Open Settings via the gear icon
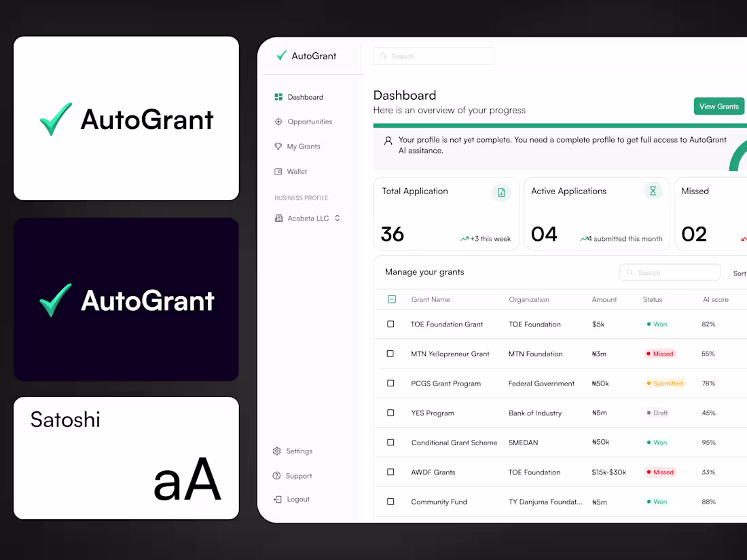This screenshot has width=747, height=560. [276, 451]
